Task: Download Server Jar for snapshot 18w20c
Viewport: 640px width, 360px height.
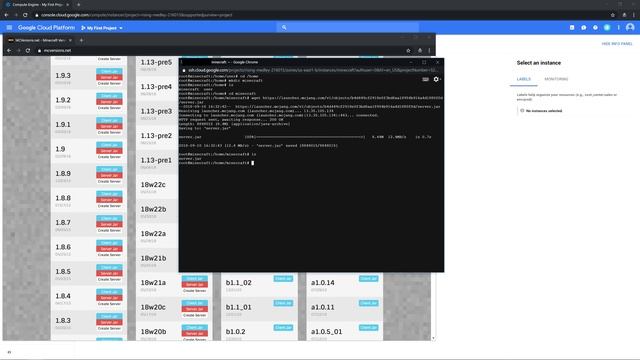Action: coord(195,309)
